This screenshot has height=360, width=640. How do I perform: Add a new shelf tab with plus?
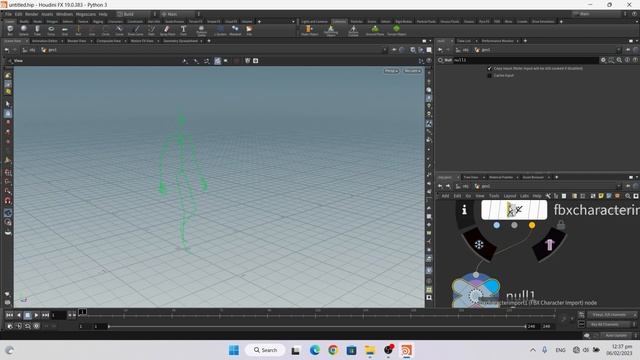click(259, 21)
